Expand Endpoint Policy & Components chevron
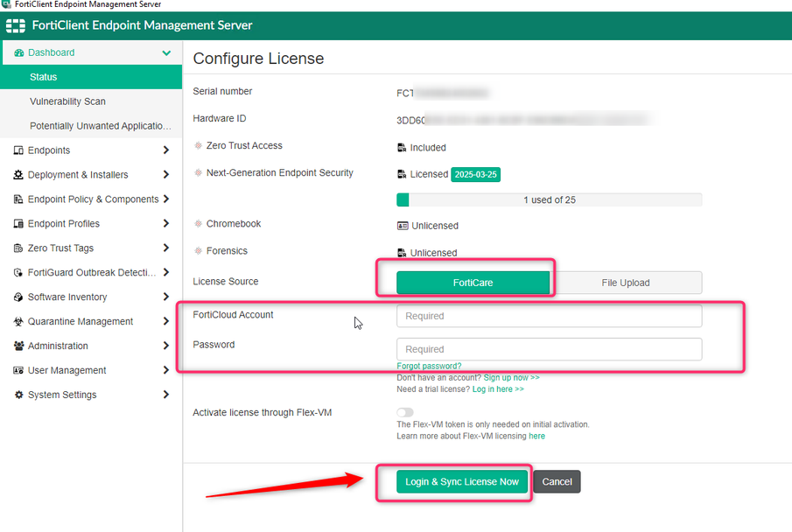 [166, 199]
